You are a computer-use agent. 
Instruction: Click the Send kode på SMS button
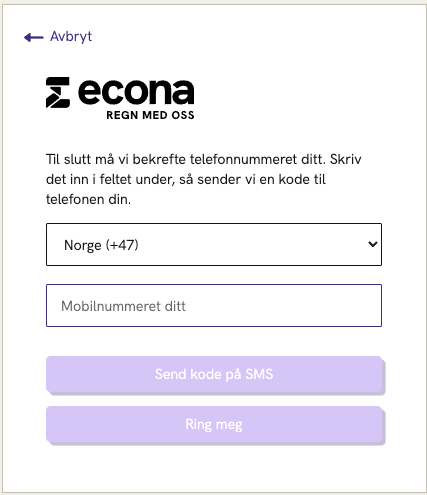214,374
